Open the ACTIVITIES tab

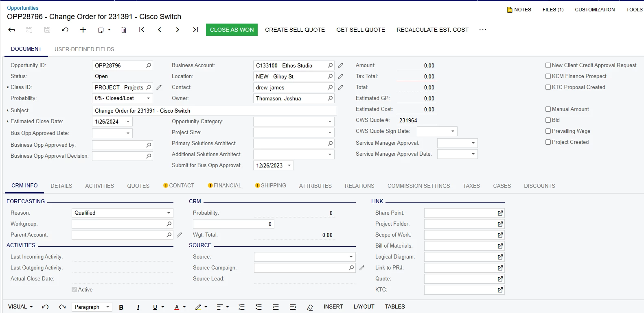tap(100, 186)
